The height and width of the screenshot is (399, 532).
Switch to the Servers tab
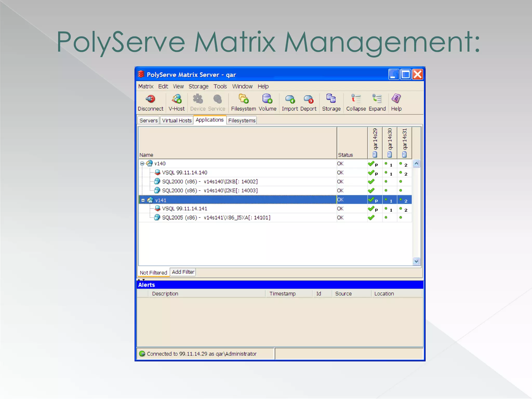pos(149,121)
